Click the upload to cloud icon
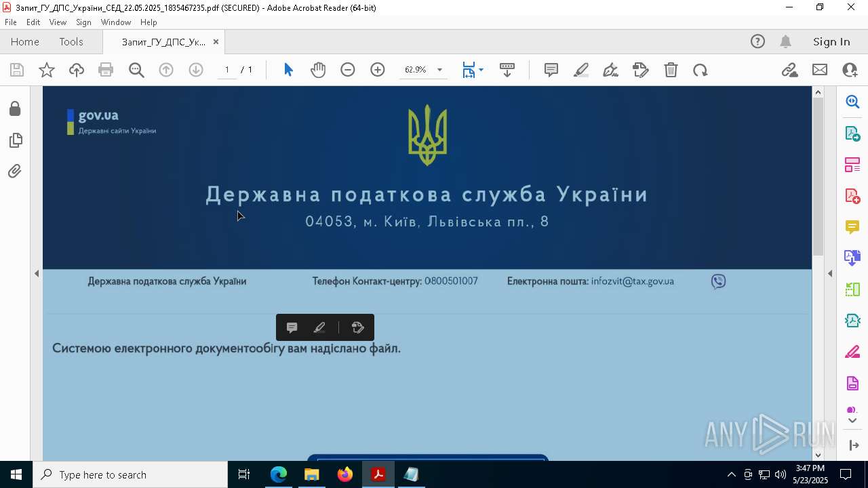 coord(77,70)
